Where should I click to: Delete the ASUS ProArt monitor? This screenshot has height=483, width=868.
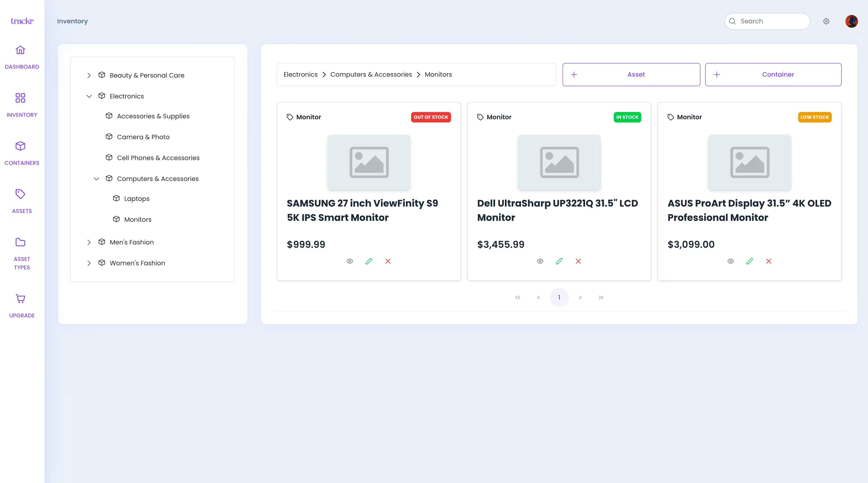coord(769,261)
